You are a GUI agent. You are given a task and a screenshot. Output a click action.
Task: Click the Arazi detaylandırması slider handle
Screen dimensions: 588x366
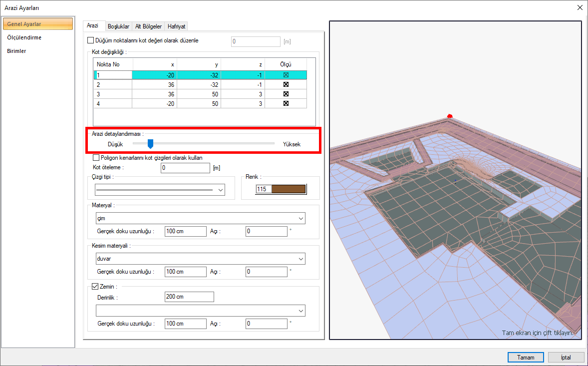pyautogui.click(x=150, y=144)
